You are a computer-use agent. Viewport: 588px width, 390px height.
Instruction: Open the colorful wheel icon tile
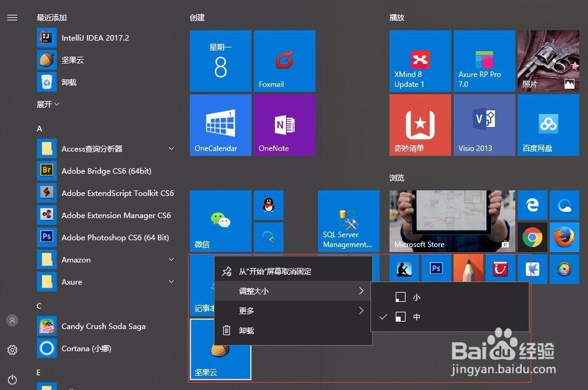pos(565,269)
